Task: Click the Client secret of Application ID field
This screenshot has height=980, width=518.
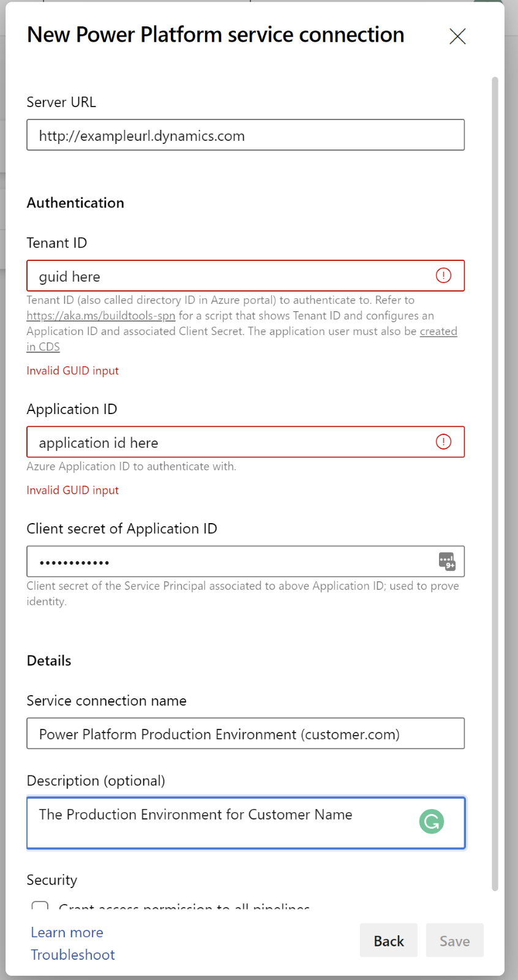Action: tap(227, 562)
